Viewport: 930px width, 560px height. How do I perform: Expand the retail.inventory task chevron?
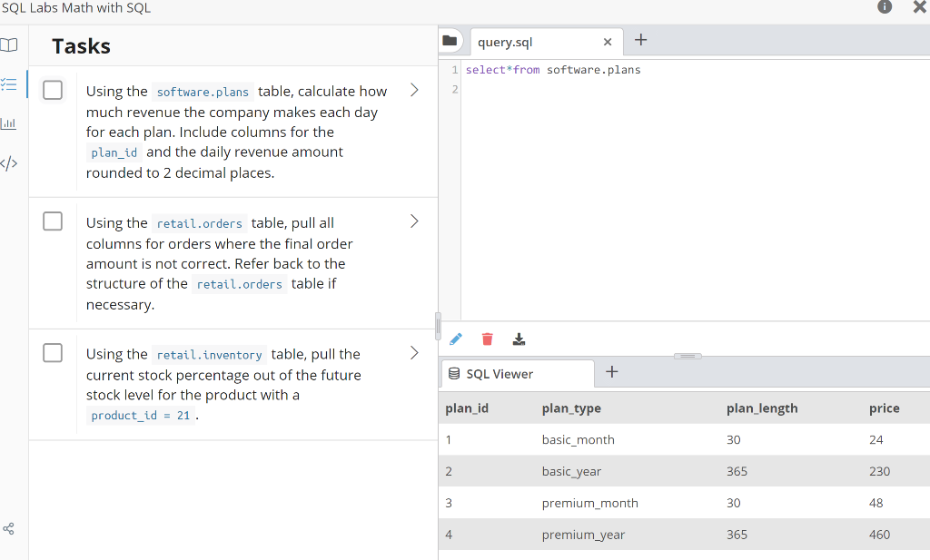tap(414, 352)
